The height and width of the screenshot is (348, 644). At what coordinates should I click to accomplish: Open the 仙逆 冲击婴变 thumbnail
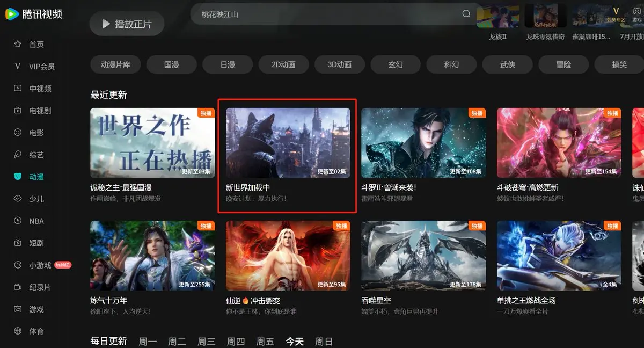click(x=288, y=256)
